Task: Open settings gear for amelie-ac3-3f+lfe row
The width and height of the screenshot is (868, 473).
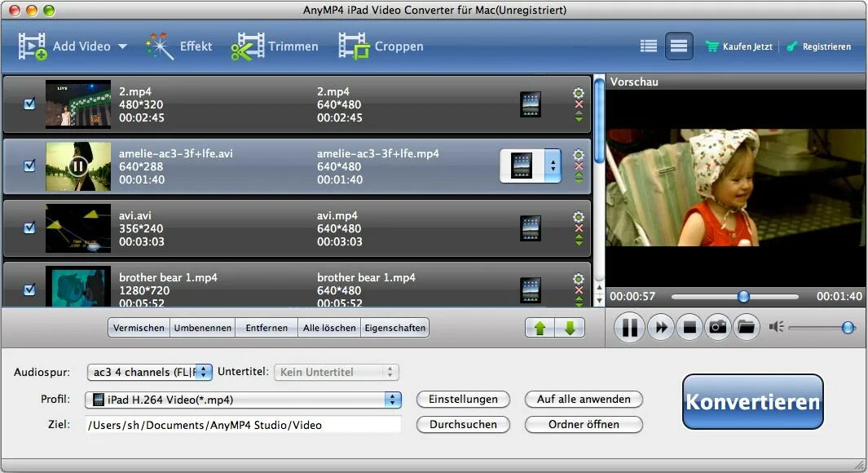Action: (x=579, y=154)
